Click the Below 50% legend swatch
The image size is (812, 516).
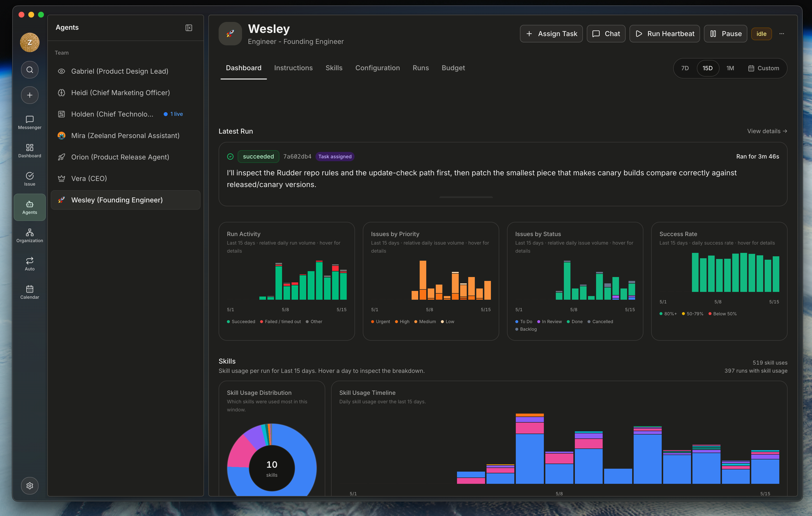pyautogui.click(x=710, y=314)
